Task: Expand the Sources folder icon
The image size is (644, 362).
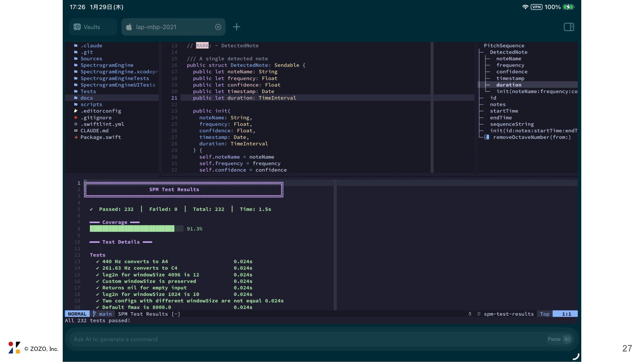Action: point(76,59)
